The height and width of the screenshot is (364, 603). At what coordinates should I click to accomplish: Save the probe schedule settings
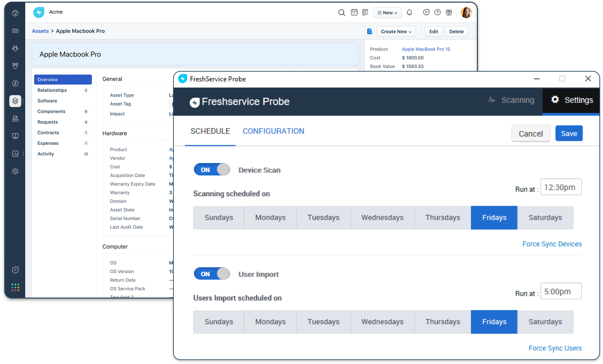(569, 133)
